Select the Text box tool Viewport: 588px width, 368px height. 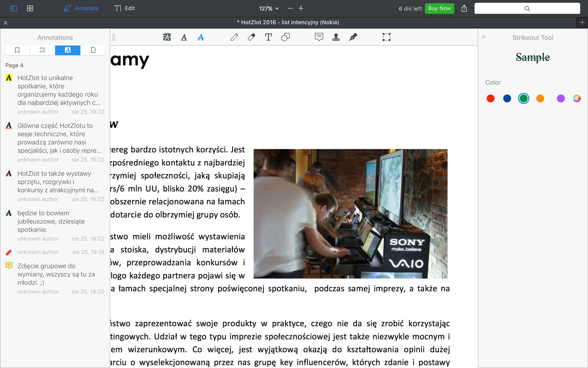268,37
